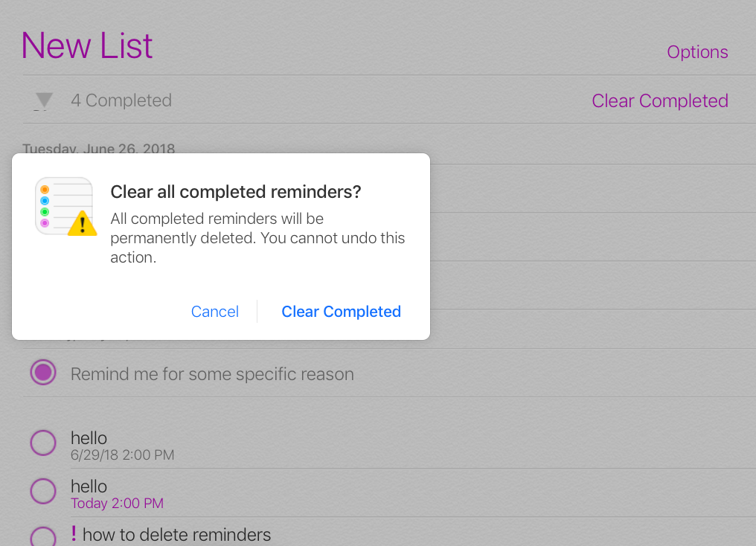Click the priority exclamation mark icon
Screen dimensions: 756x546
pos(74,533)
